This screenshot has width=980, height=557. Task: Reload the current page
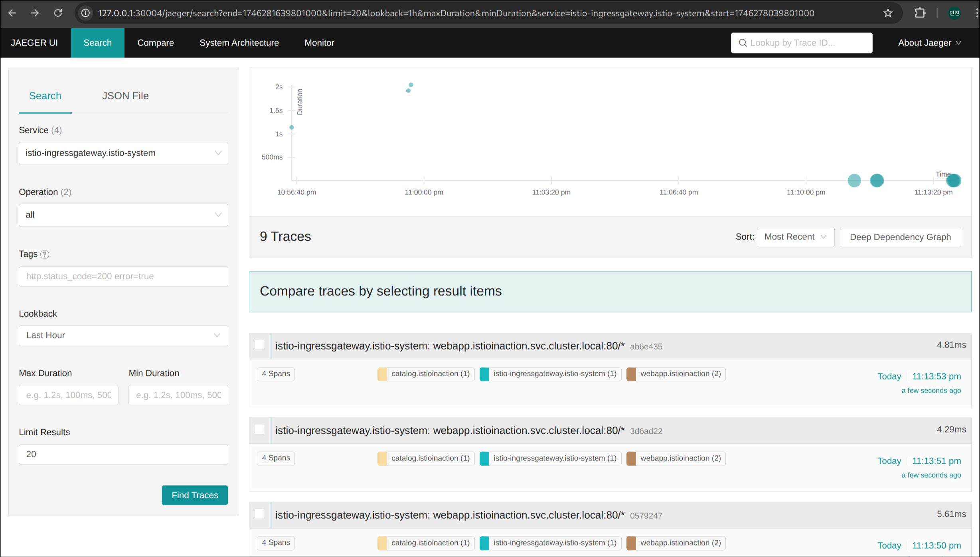(x=58, y=13)
